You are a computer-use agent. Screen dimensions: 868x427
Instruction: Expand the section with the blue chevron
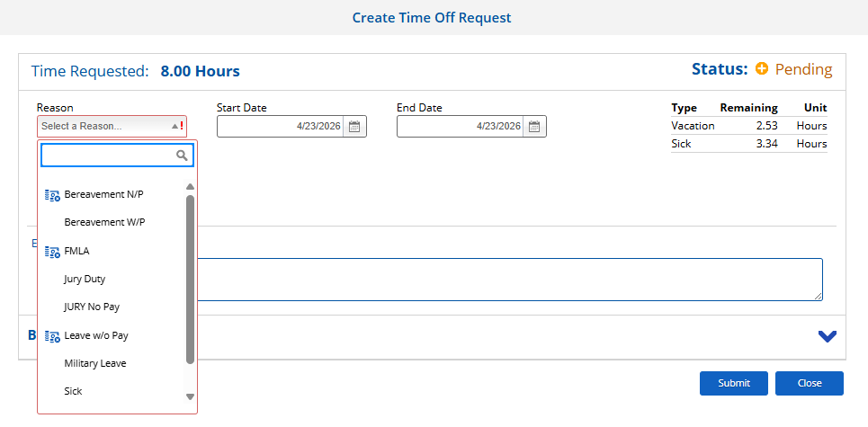click(827, 336)
